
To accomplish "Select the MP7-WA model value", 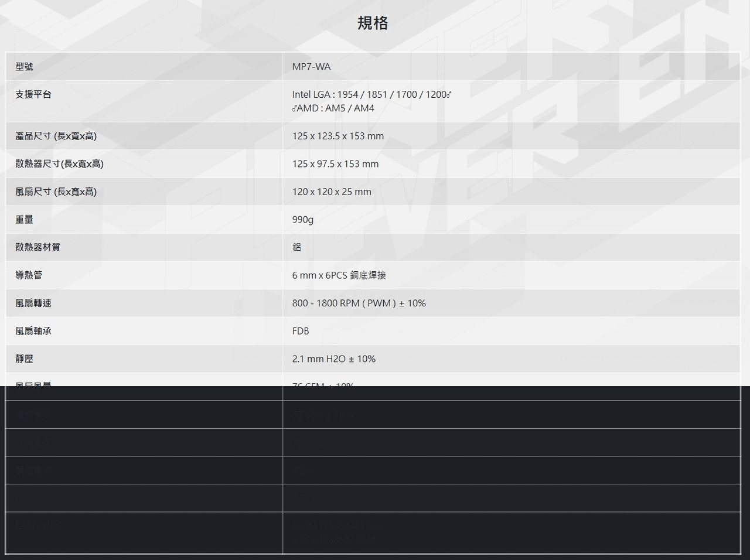I will (311, 67).
